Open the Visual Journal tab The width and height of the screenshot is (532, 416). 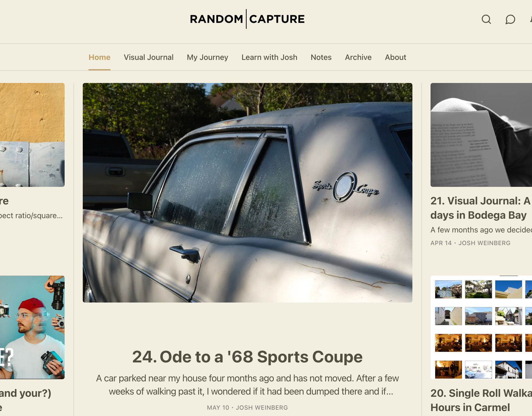pyautogui.click(x=148, y=57)
